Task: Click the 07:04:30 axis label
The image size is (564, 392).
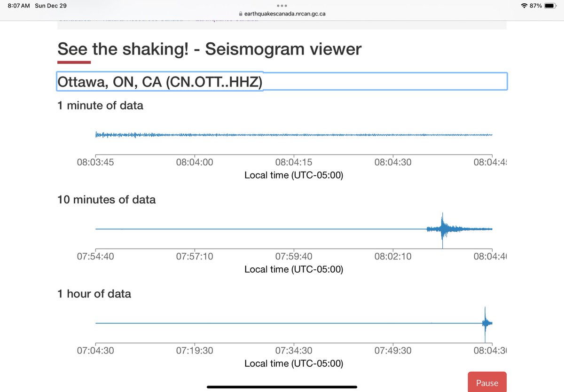Action: (95, 350)
